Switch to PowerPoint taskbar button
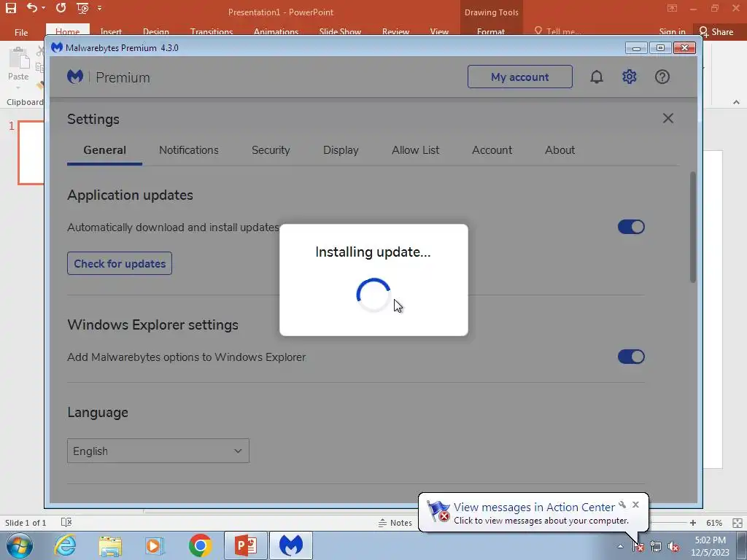Image resolution: width=747 pixels, height=560 pixels. click(x=245, y=545)
